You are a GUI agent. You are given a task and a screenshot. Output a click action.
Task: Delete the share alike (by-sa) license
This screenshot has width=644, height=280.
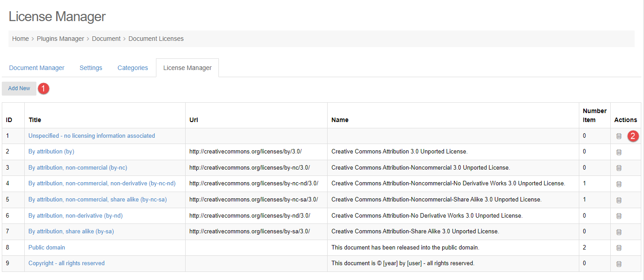tap(619, 232)
